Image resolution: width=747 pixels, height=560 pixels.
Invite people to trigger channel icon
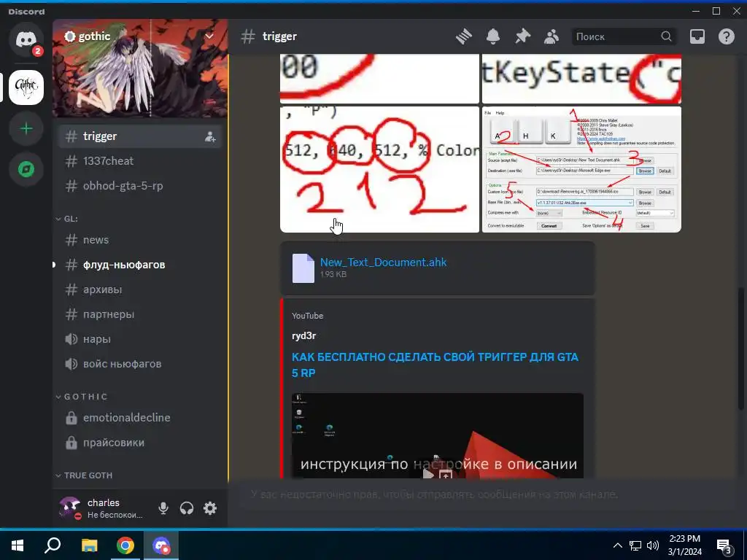pos(210,136)
